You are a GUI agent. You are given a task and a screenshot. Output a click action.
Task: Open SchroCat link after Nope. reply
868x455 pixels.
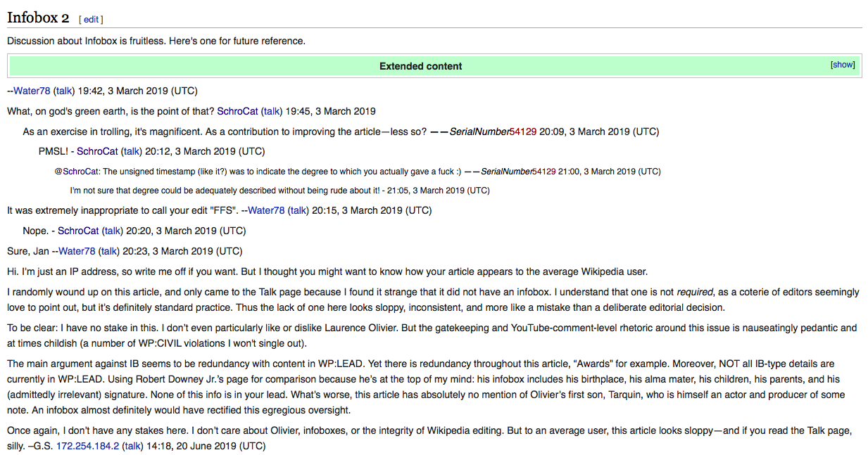(x=78, y=231)
